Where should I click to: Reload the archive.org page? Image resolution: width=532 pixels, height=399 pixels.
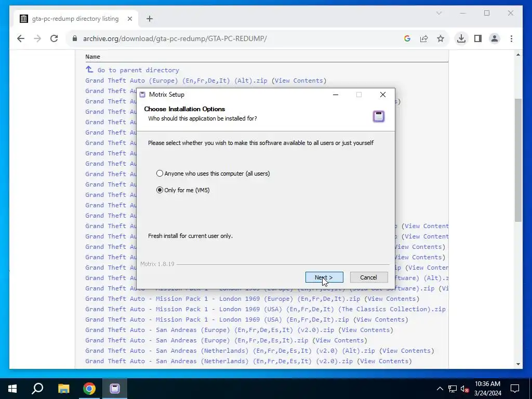tap(54, 38)
